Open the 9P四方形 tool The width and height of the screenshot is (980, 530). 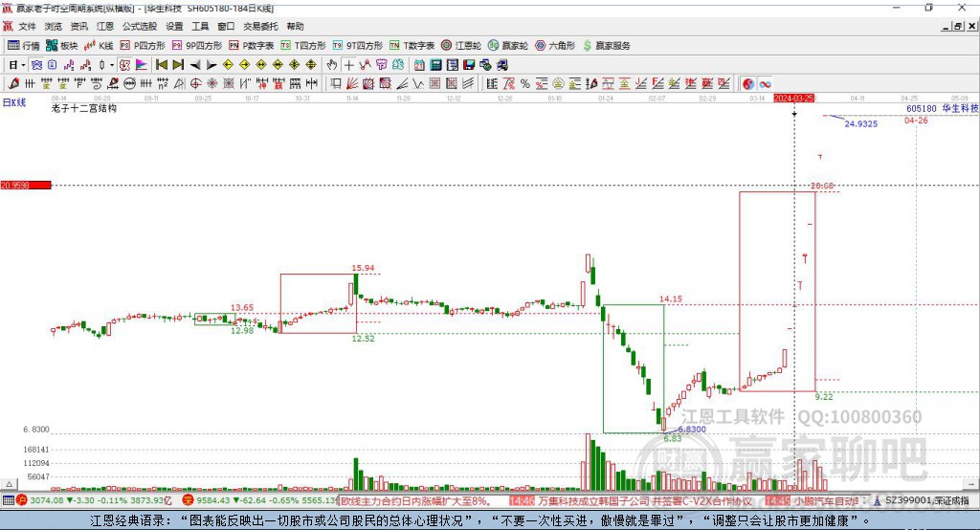pyautogui.click(x=197, y=46)
